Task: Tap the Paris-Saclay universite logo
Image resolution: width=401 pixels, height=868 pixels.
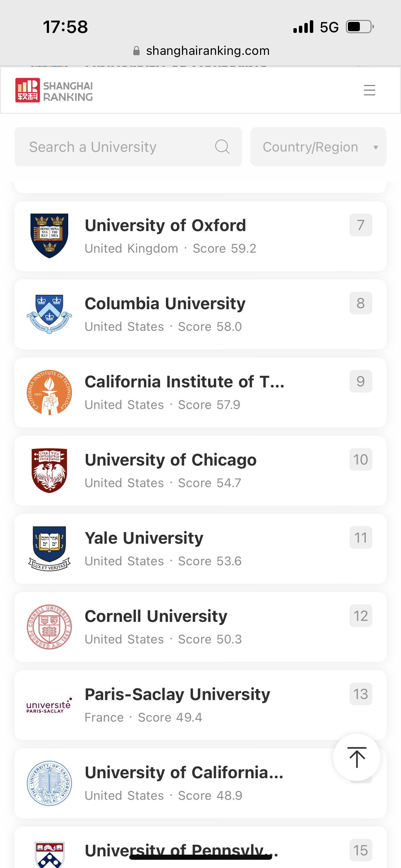Action: tap(49, 705)
